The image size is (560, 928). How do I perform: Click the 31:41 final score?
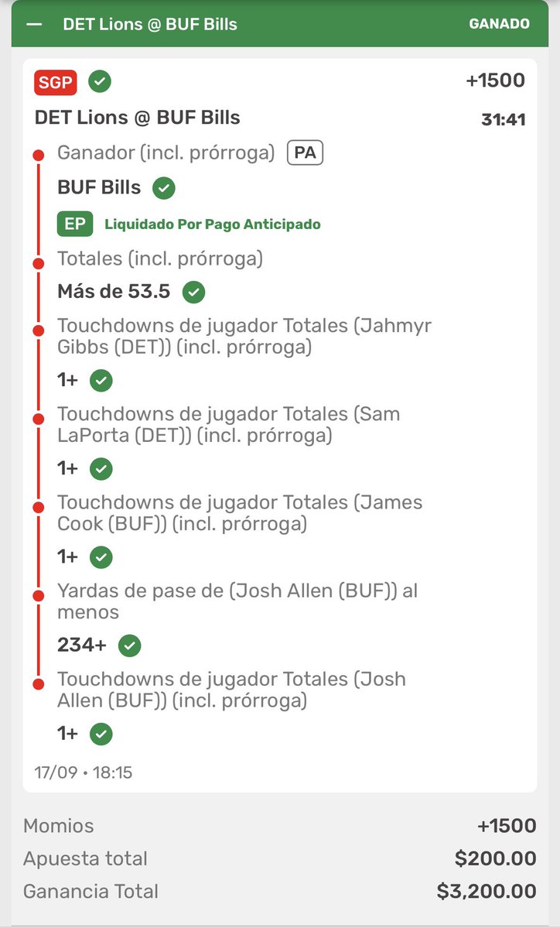point(504,119)
